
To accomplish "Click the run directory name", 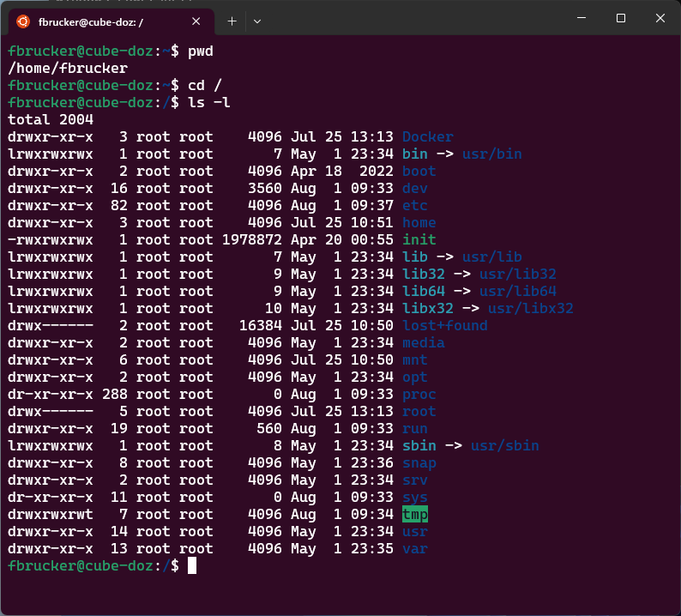I will 415,429.
